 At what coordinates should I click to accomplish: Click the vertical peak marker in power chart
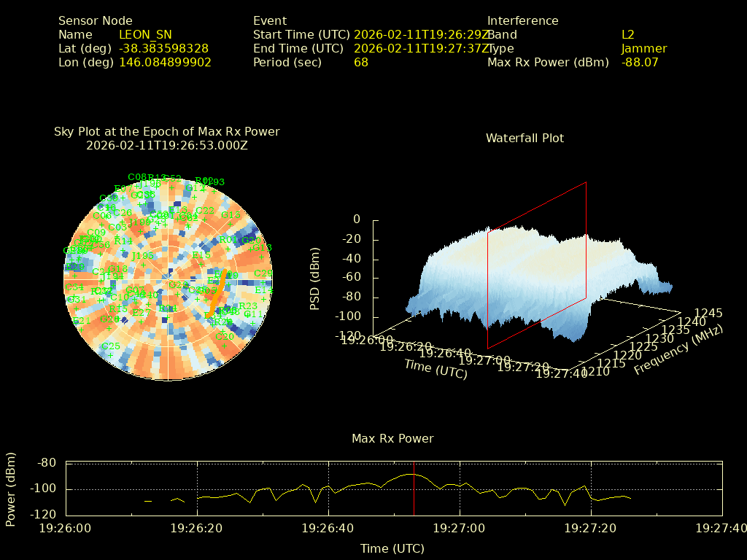point(414,489)
